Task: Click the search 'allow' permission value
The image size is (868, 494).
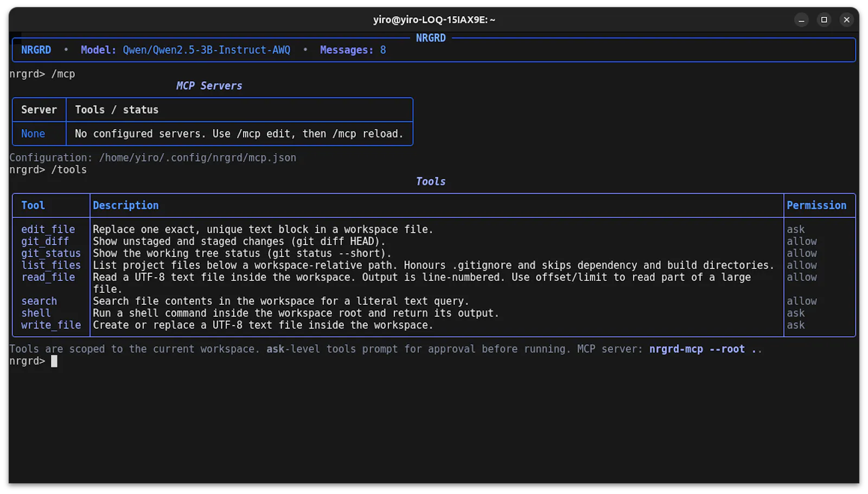Action: pyautogui.click(x=802, y=301)
